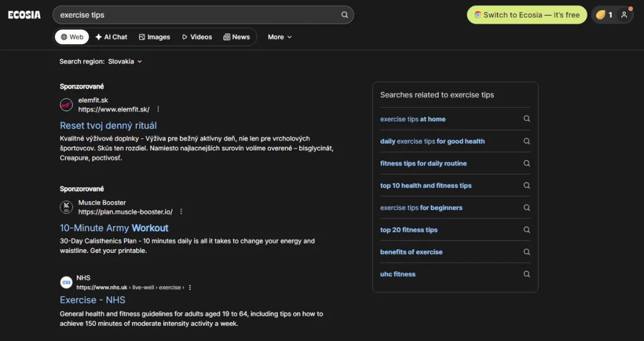Screen dimensions: 644x341
Task: Expand the More menu
Action: coord(280,37)
